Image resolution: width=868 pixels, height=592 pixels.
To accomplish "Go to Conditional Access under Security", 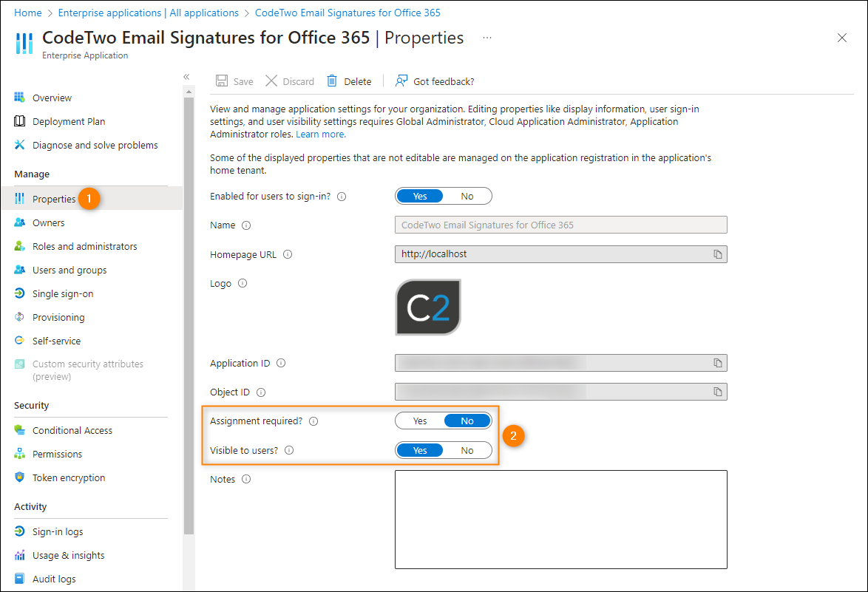I will pos(72,430).
